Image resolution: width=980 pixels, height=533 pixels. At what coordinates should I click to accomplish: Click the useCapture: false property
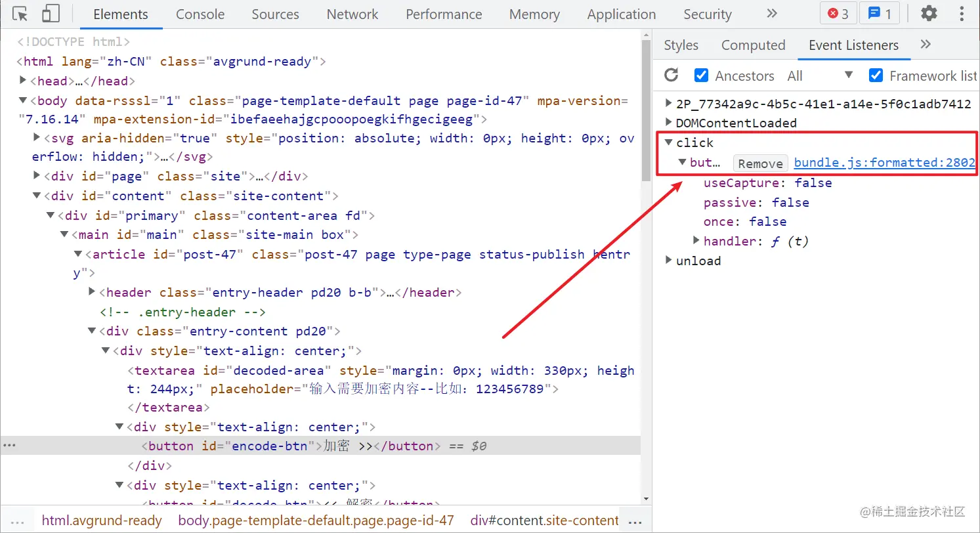click(767, 183)
